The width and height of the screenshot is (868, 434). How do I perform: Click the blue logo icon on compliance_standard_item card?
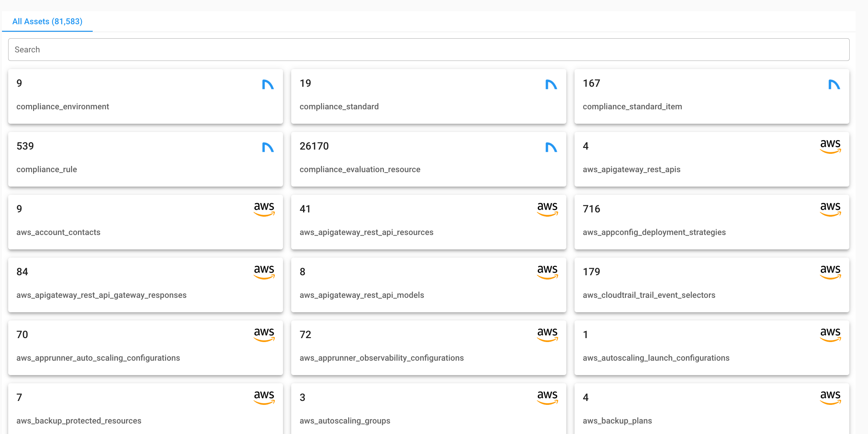[x=834, y=84]
